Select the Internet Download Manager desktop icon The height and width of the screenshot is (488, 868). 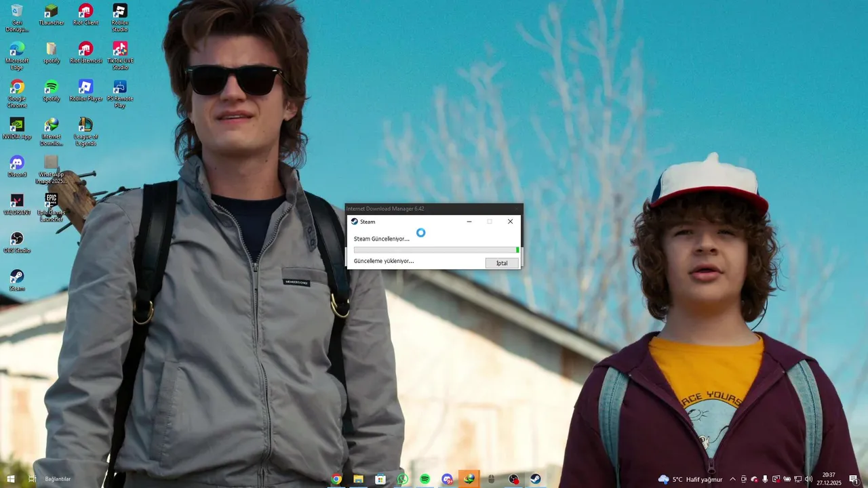pyautogui.click(x=52, y=131)
